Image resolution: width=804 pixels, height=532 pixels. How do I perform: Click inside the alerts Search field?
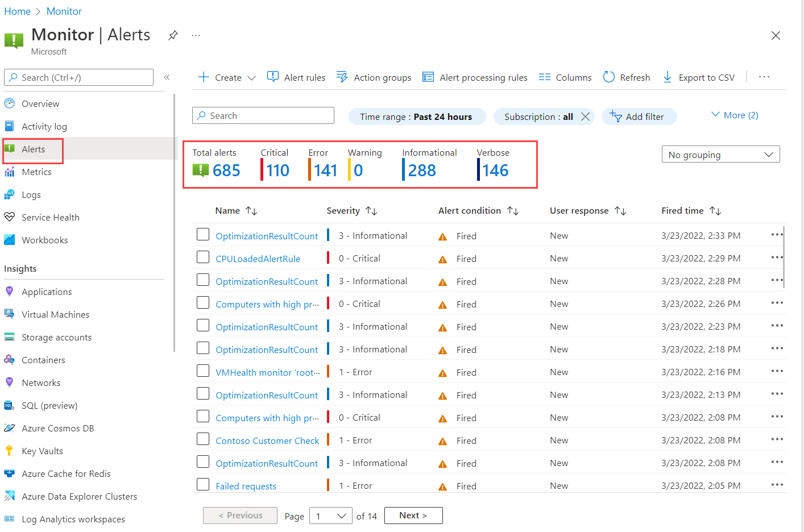coord(263,115)
